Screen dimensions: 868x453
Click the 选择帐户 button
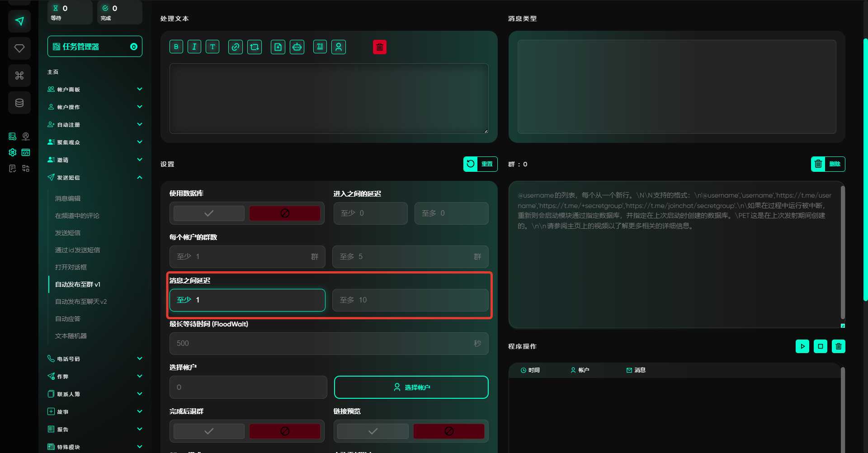tap(411, 387)
